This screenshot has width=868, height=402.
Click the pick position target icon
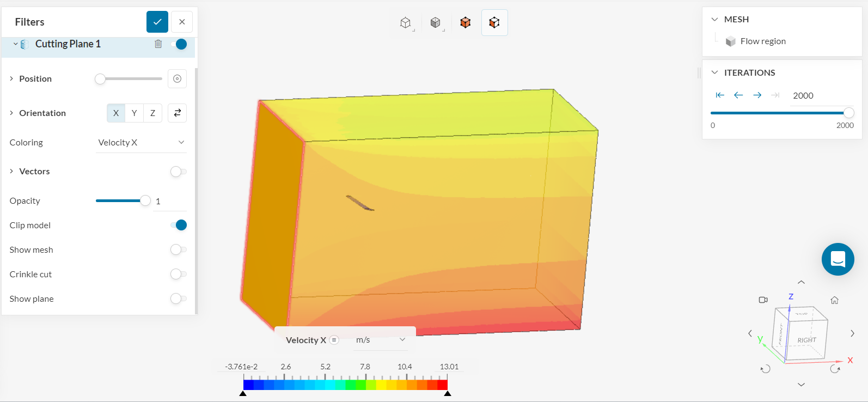coord(177,79)
